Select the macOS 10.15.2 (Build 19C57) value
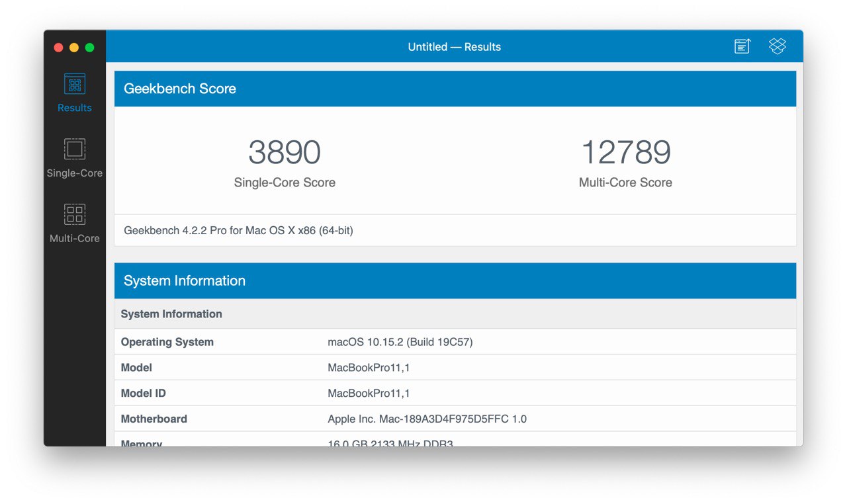The height and width of the screenshot is (504, 847). [400, 342]
